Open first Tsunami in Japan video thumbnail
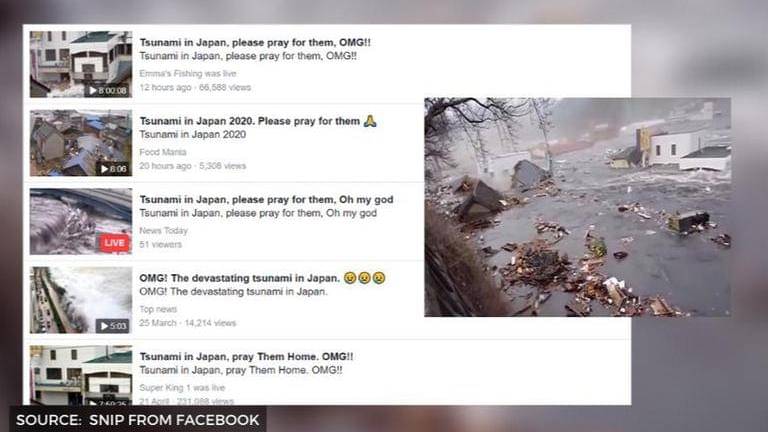The width and height of the screenshot is (768, 432). 81,64
